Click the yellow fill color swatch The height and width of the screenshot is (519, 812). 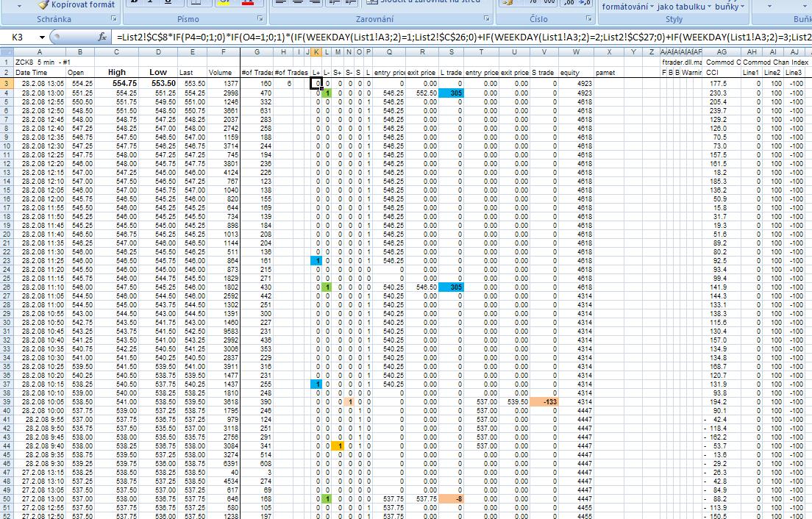[x=225, y=3]
